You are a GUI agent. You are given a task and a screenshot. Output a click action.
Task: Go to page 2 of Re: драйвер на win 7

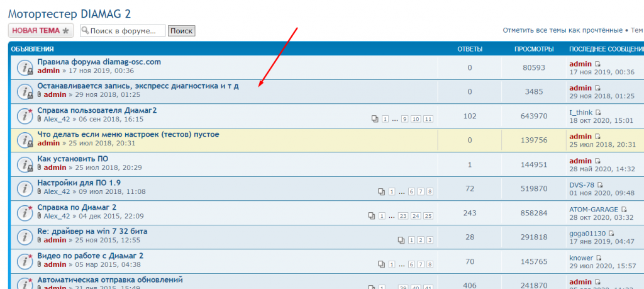coord(421,240)
